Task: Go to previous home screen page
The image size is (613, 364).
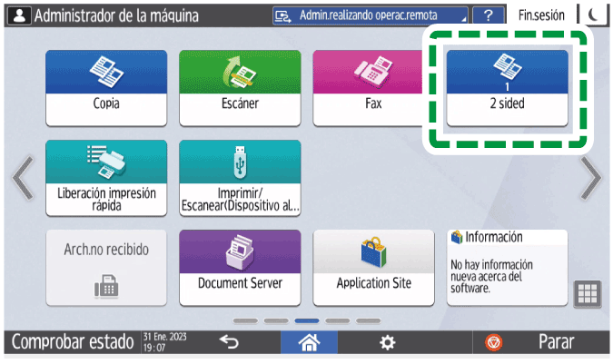Action: pos(23,178)
